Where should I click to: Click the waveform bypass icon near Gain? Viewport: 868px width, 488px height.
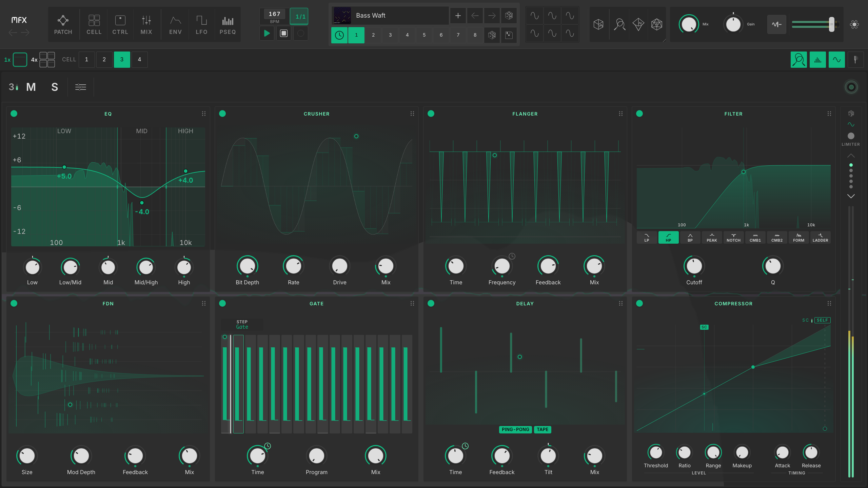point(777,24)
